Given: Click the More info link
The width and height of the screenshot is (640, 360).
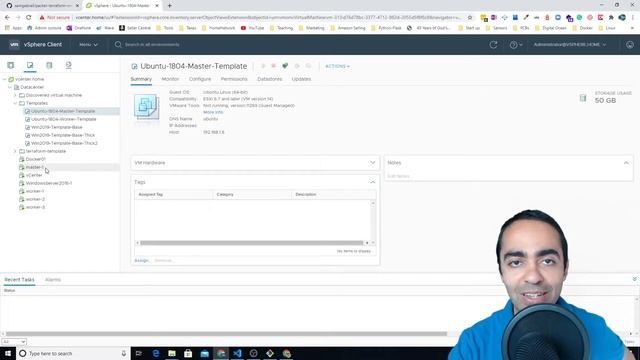Looking at the screenshot, I should [213, 112].
